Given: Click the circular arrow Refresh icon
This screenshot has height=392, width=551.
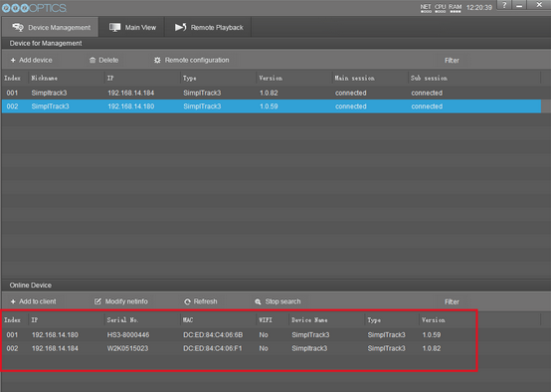Looking at the screenshot, I should 187,301.
